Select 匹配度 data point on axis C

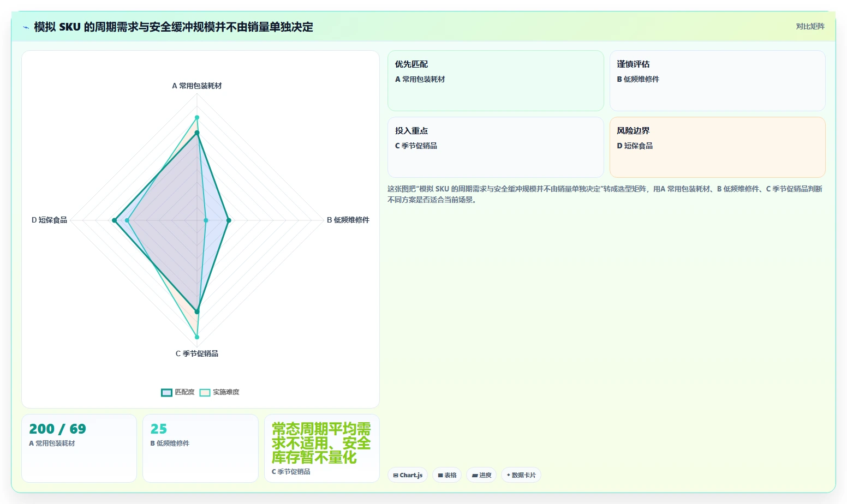(x=197, y=311)
